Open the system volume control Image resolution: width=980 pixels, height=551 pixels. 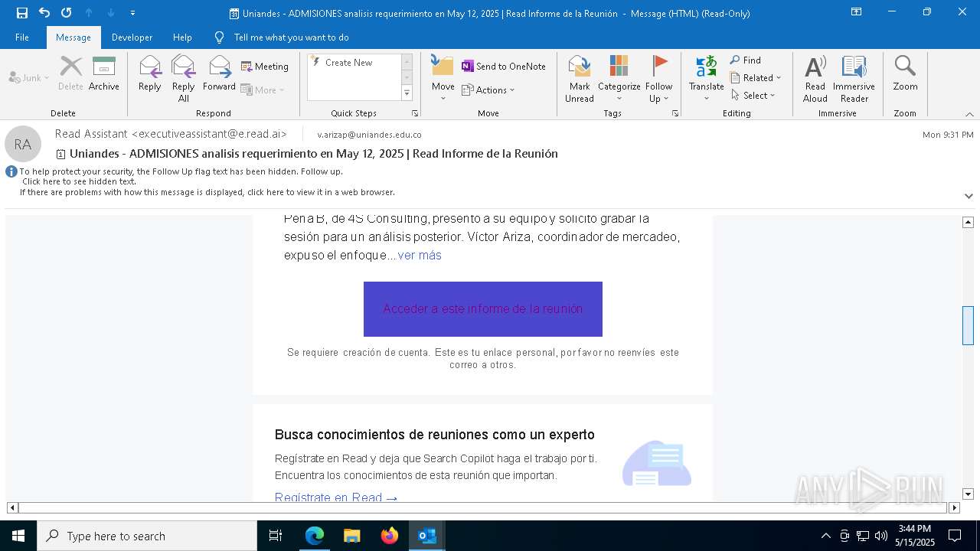881,536
